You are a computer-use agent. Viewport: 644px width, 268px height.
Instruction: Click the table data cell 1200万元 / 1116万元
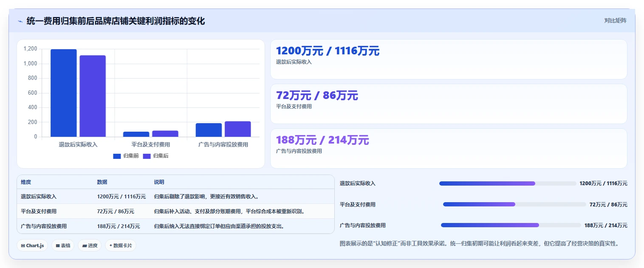coord(121,197)
